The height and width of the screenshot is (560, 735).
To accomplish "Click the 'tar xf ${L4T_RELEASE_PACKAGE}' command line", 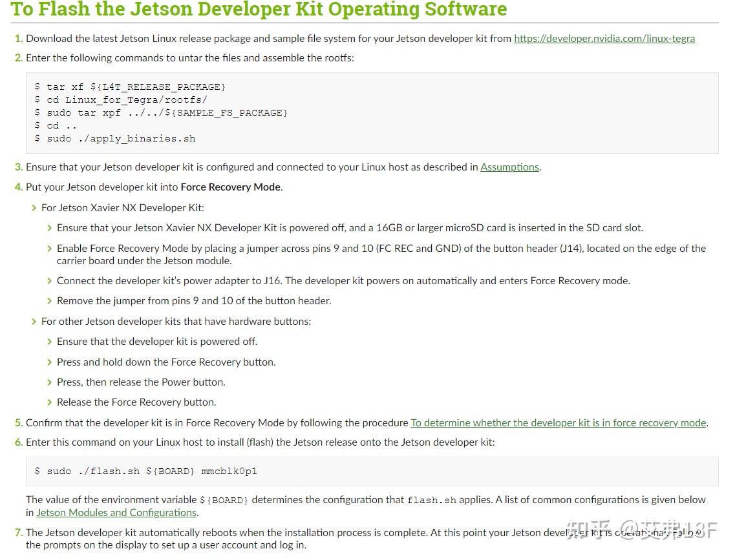I will [131, 87].
